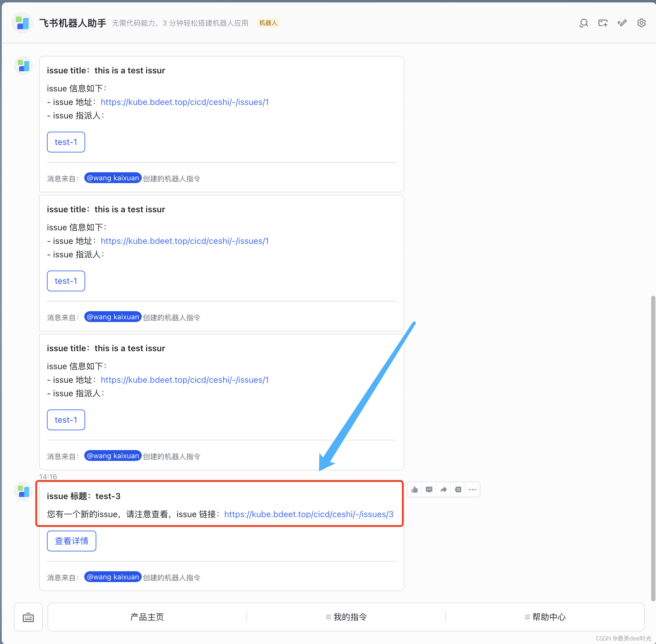Open more actions for test-3 message

point(472,489)
